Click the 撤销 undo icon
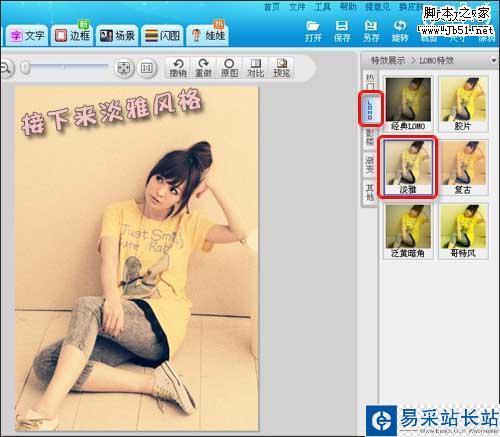This screenshot has height=437, width=500. coord(178,68)
